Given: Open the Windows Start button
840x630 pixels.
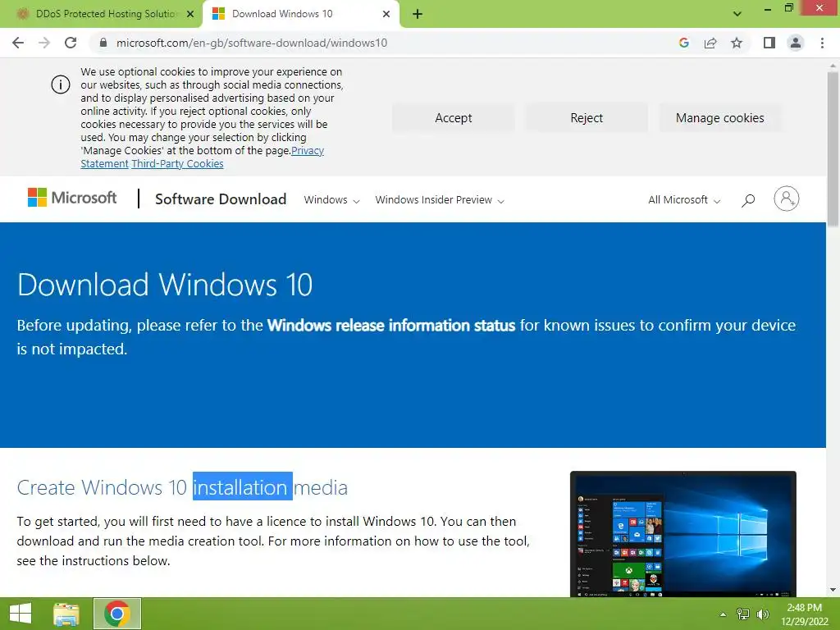Looking at the screenshot, I should tap(21, 614).
